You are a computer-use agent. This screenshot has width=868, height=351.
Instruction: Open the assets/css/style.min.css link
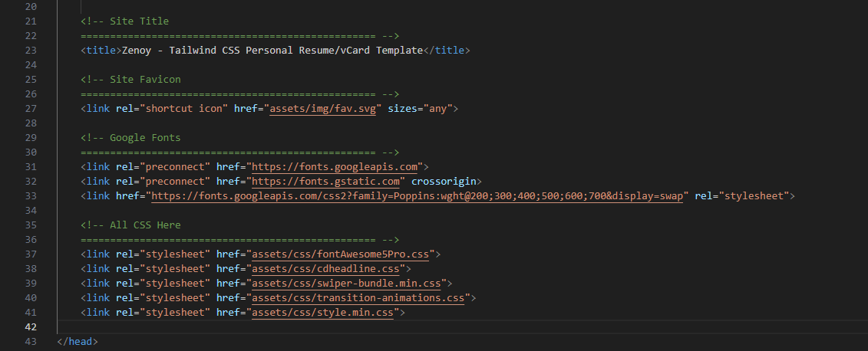323,313
